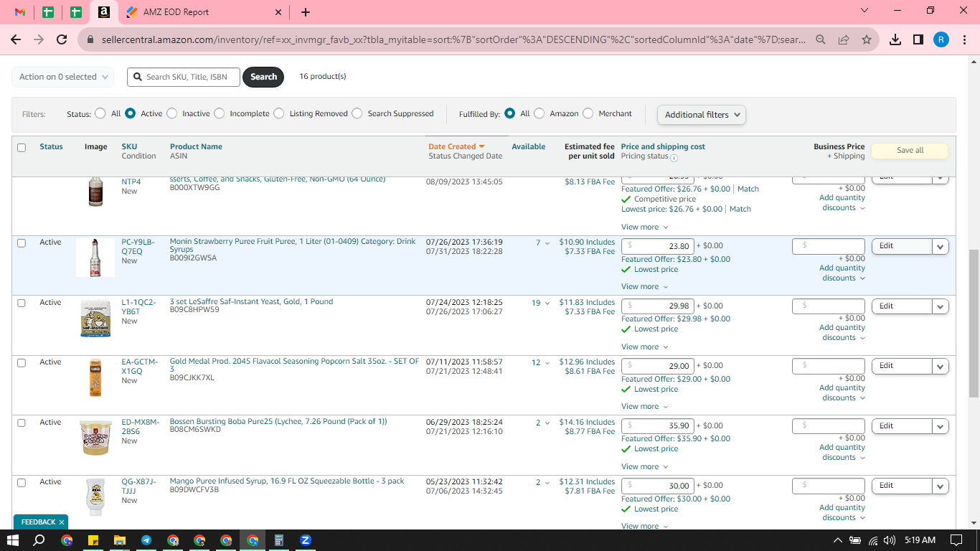This screenshot has width=980, height=551.
Task: Open the Saf-Instant Yeast product thumbnail
Action: [95, 319]
